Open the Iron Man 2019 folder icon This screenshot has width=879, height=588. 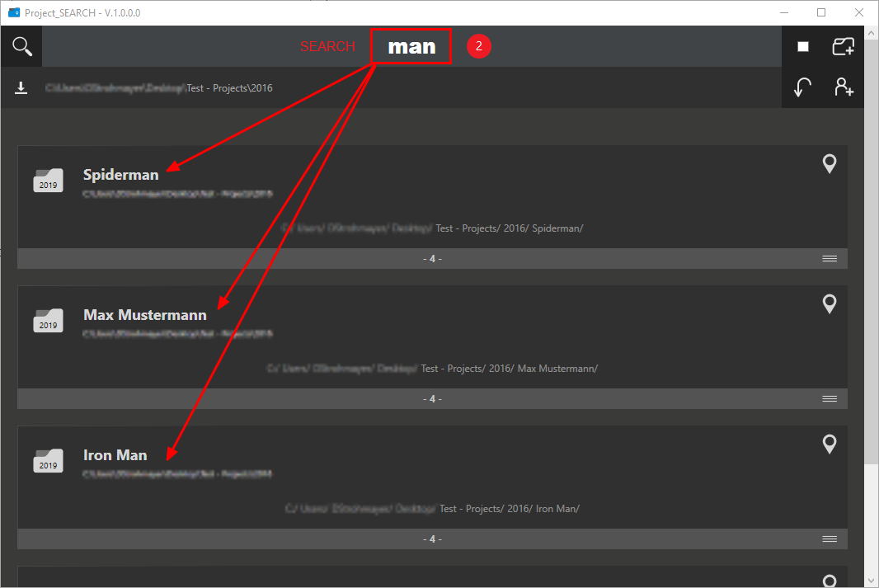point(48,460)
